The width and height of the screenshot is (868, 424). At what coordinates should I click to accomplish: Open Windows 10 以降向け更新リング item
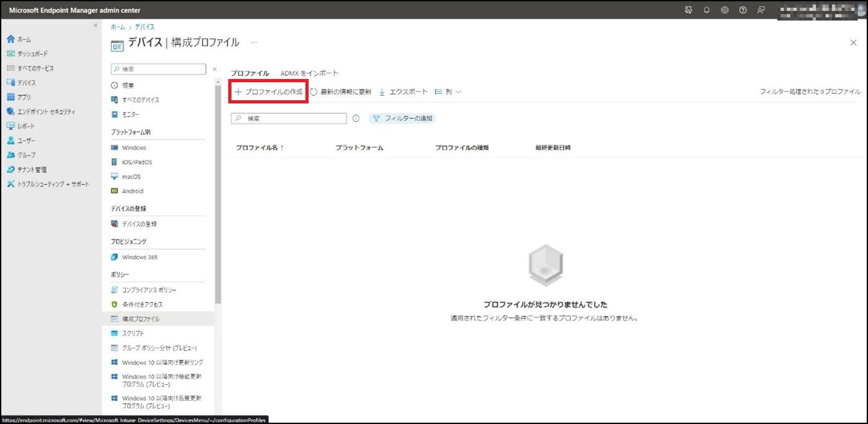coord(158,362)
